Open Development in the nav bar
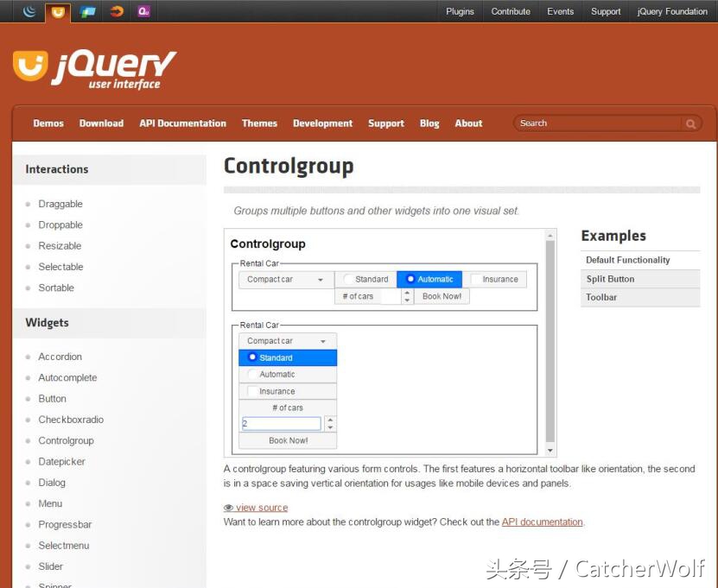This screenshot has width=718, height=588. click(x=323, y=123)
